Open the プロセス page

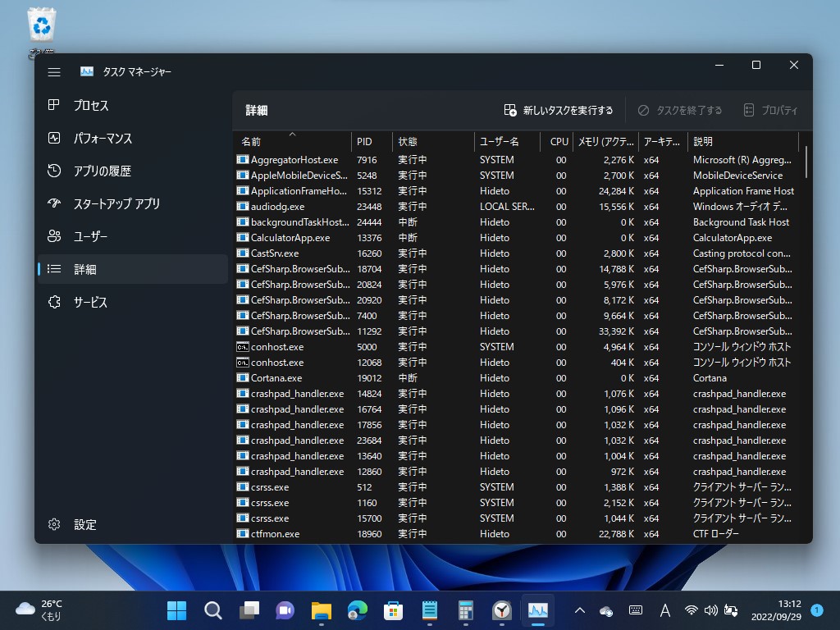132,106
